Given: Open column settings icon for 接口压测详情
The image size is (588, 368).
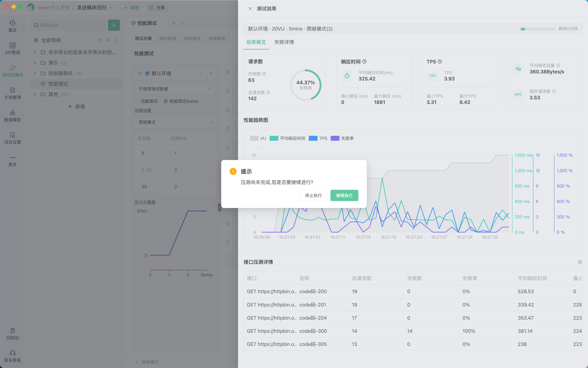Looking at the screenshot, I should 580,262.
